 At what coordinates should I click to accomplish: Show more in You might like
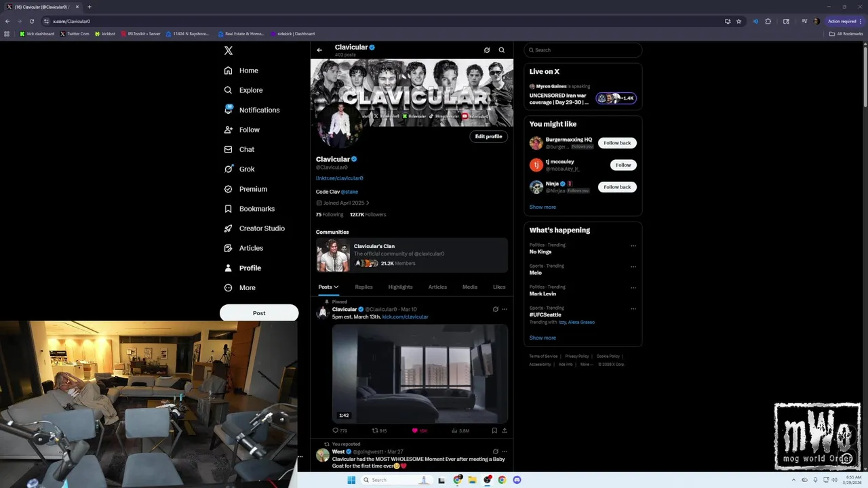pyautogui.click(x=542, y=207)
